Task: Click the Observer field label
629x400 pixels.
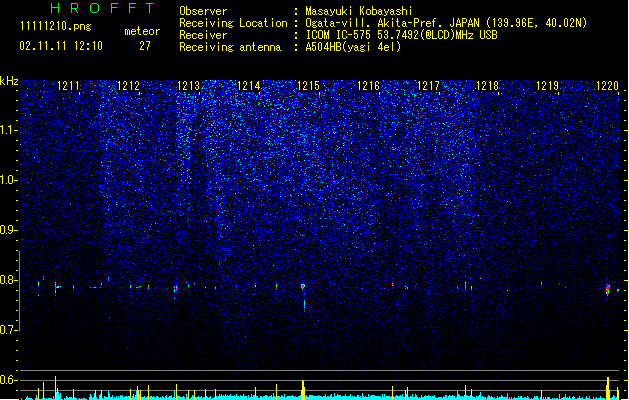Action: (x=203, y=11)
